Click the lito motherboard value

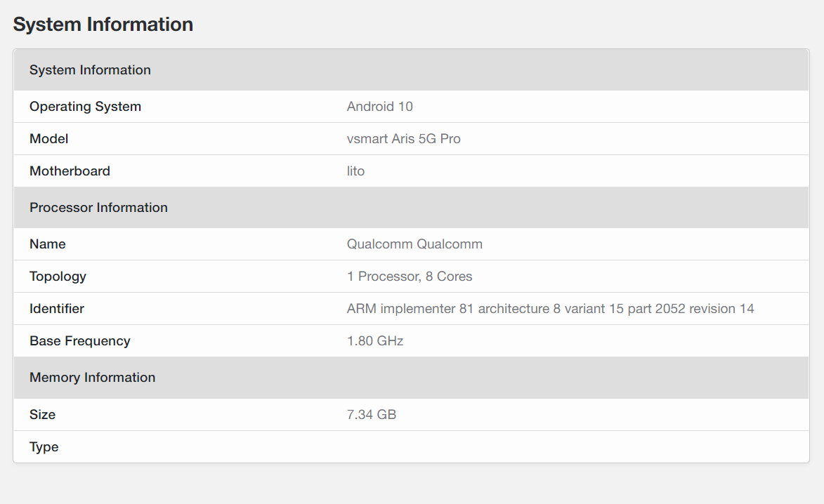click(355, 171)
